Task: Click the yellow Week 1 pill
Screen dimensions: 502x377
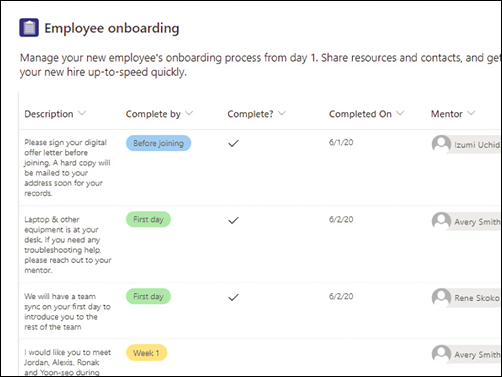Action: pos(146,353)
